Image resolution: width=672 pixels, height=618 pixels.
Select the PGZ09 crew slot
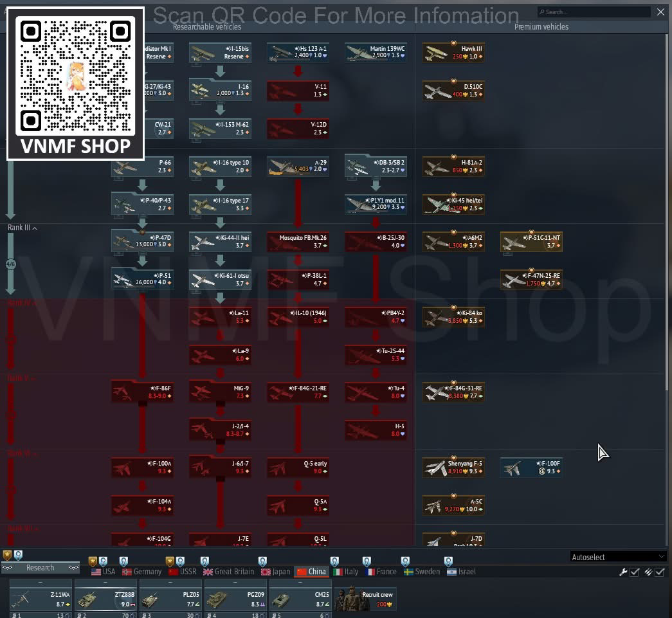click(x=236, y=599)
